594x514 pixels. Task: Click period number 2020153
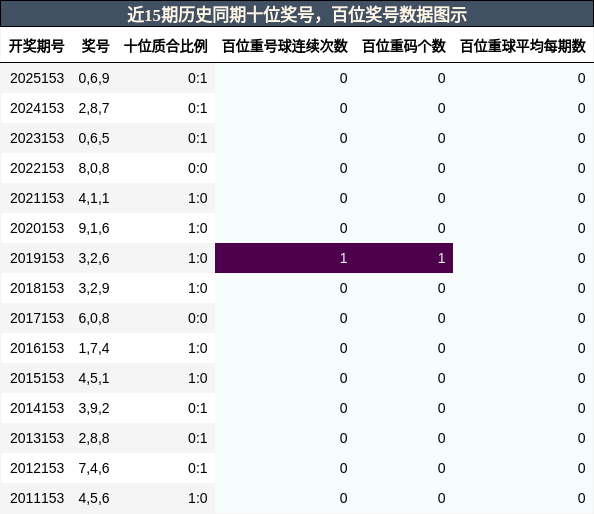37,228
